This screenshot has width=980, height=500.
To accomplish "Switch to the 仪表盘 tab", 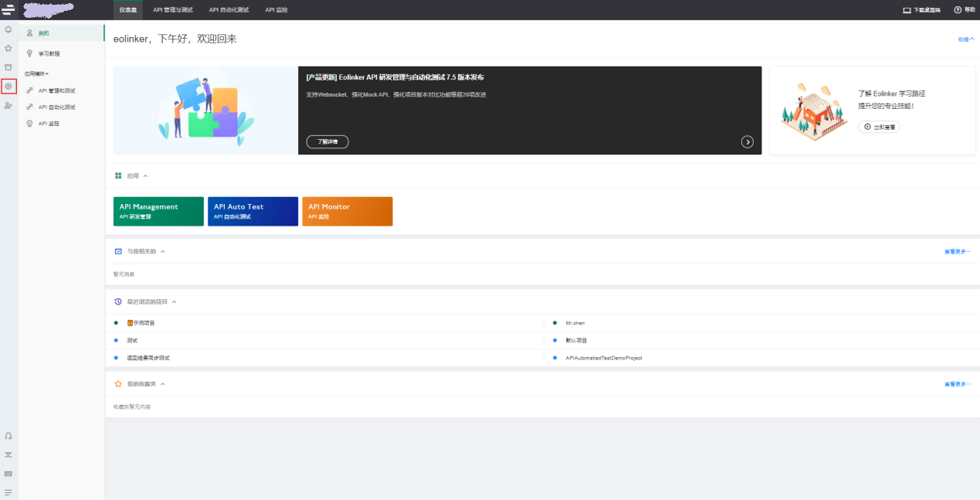I will coord(128,9).
